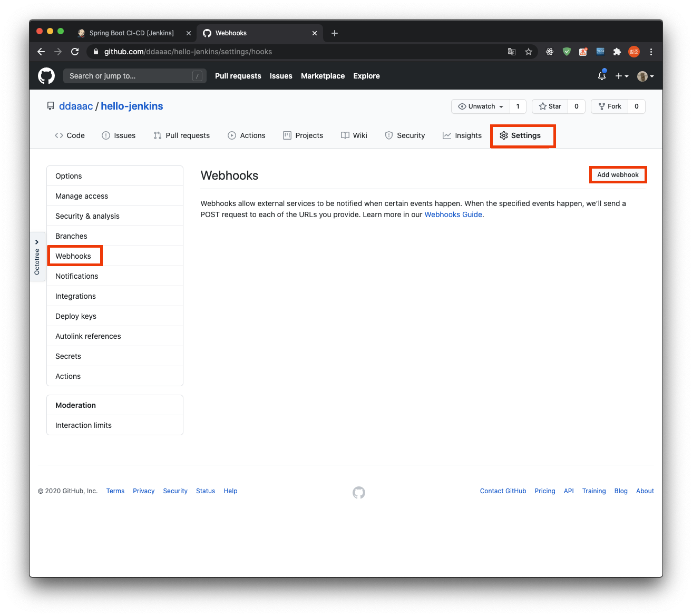Image resolution: width=692 pixels, height=616 pixels.
Task: Reload the page with the refresh icon
Action: (x=75, y=52)
